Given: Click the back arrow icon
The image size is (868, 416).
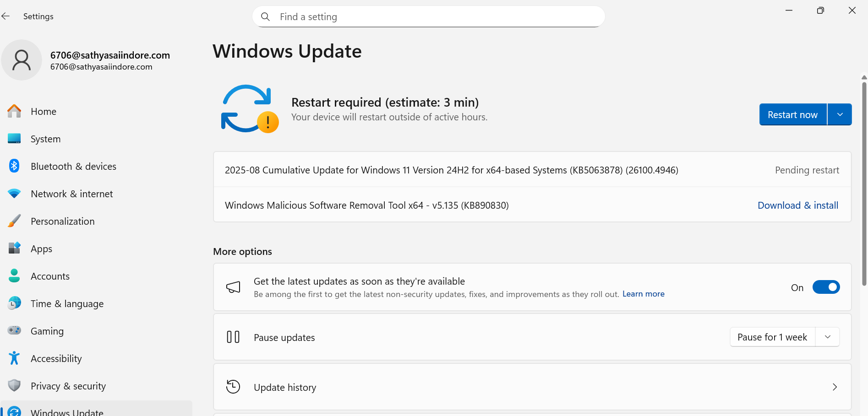Looking at the screenshot, I should point(5,16).
